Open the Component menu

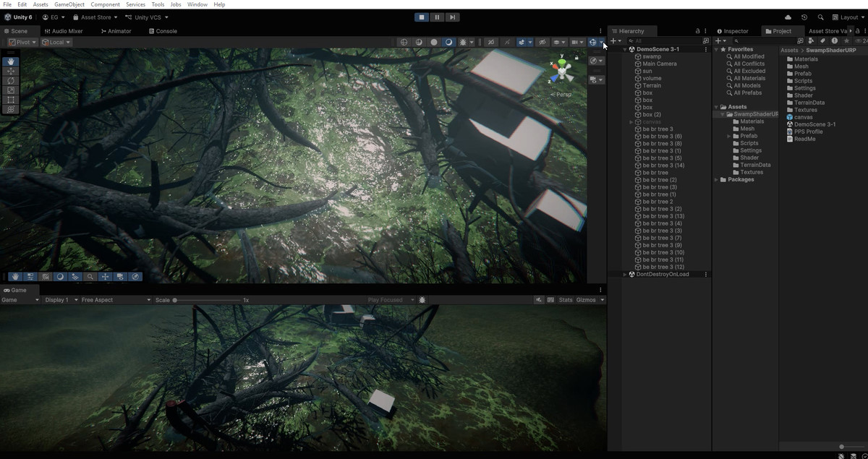(106, 4)
